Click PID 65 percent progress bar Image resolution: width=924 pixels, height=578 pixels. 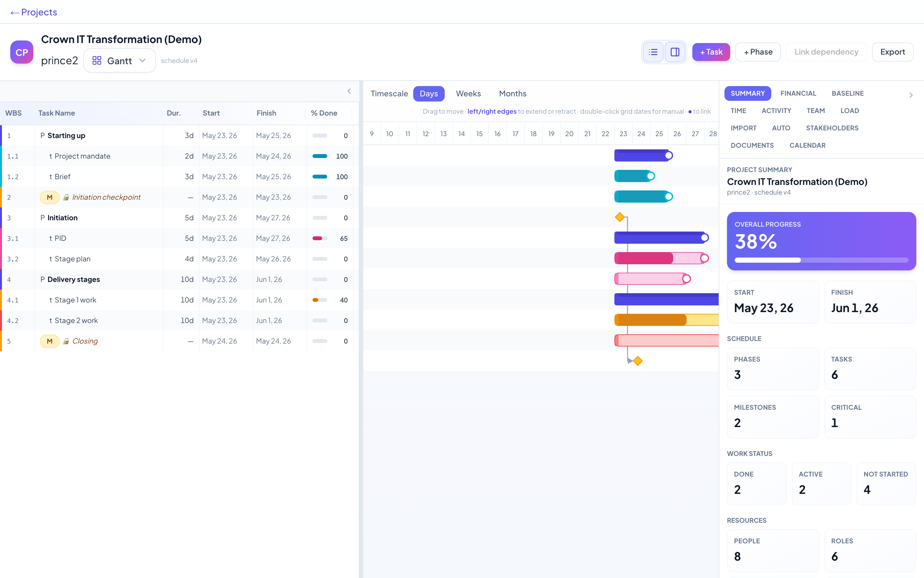pyautogui.click(x=320, y=238)
